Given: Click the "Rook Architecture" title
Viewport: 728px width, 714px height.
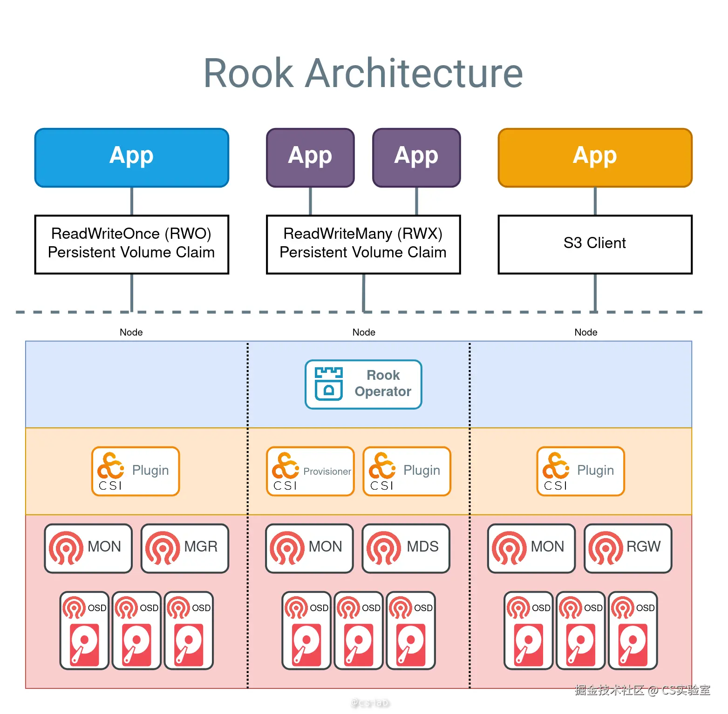Looking at the screenshot, I should [363, 73].
